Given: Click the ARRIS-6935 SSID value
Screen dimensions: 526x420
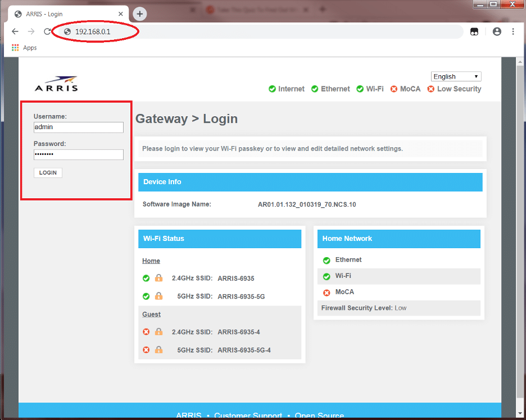Looking at the screenshot, I should [x=236, y=279].
